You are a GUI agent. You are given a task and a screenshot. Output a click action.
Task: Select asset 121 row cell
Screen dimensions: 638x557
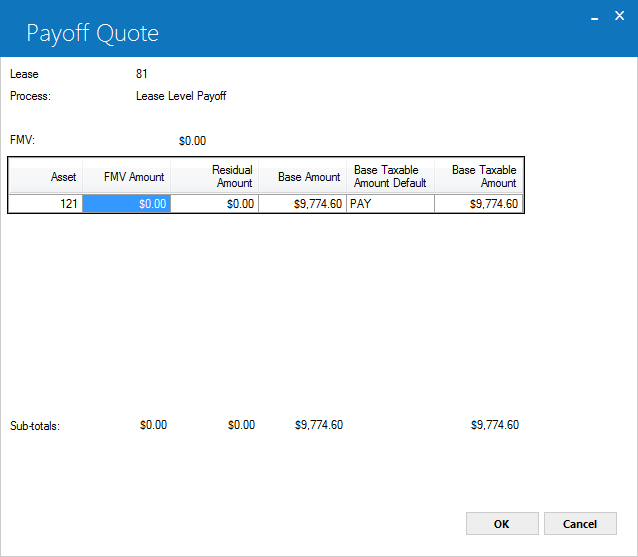(46, 203)
